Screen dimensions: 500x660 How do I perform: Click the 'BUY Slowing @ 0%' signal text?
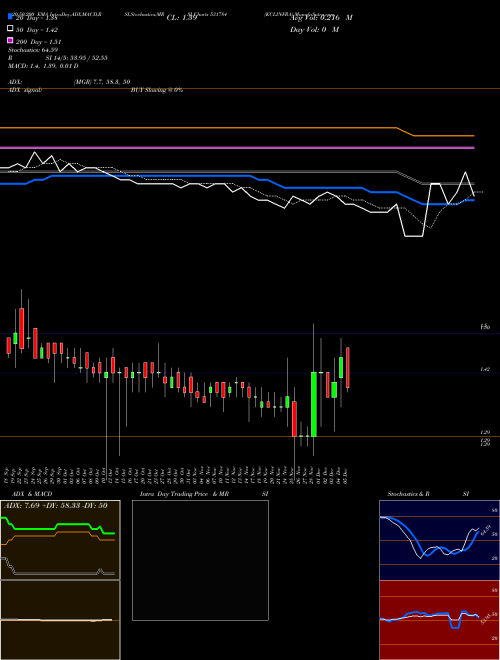click(x=157, y=90)
